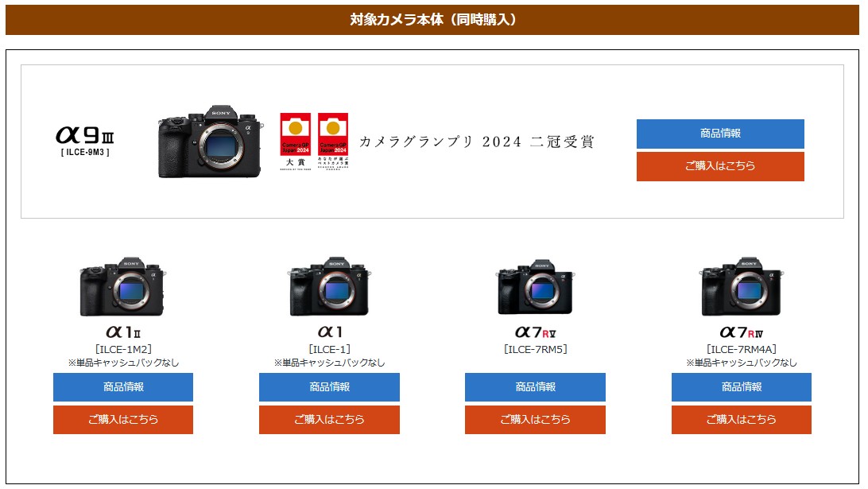Click ご購入はこちら under α7R V
The width and height of the screenshot is (868, 489).
535,419
